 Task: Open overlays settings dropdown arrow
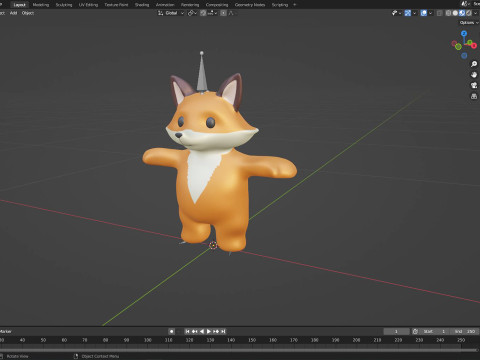pos(430,13)
